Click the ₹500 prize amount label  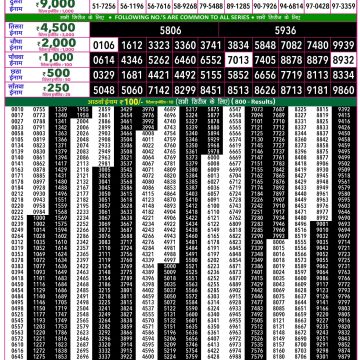coord(57,73)
